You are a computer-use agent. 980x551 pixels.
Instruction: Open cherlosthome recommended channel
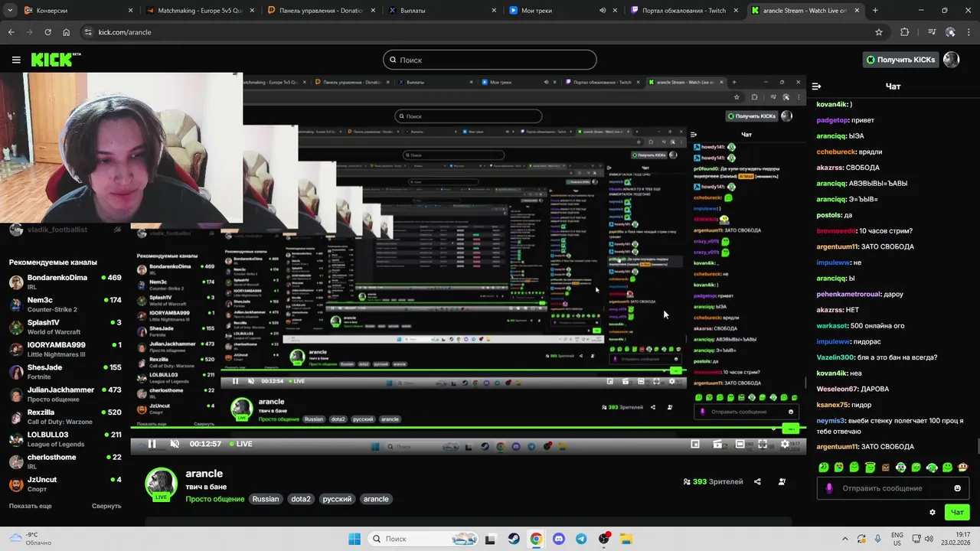(65, 461)
